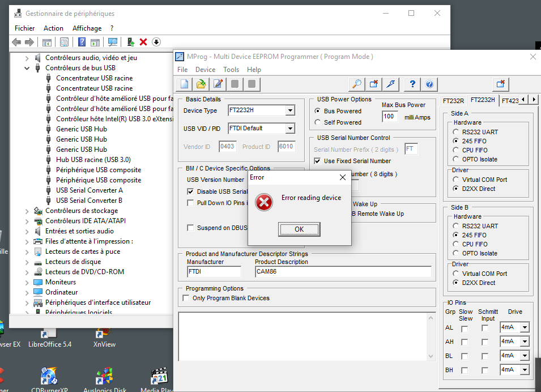Click the Product Description text field
The image size is (541, 392).
342,271
